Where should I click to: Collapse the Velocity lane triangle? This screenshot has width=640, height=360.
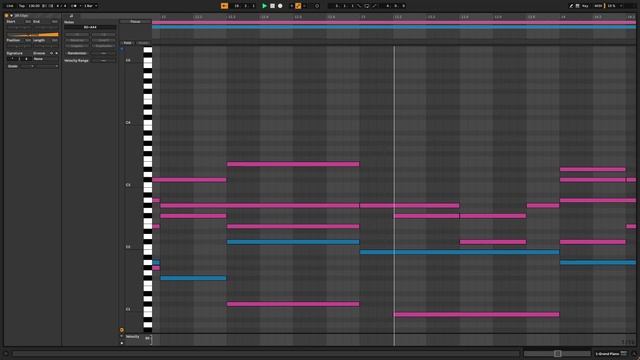(122, 336)
